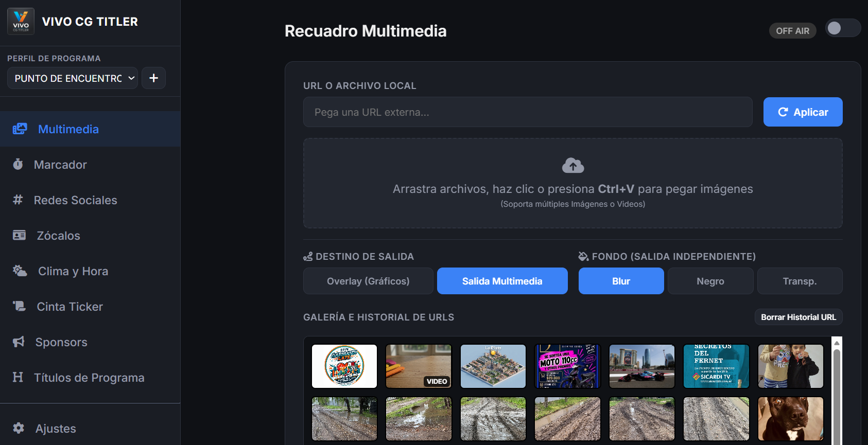Click the gallery scrollbar up arrow
This screenshot has width=868, height=445.
837,343
